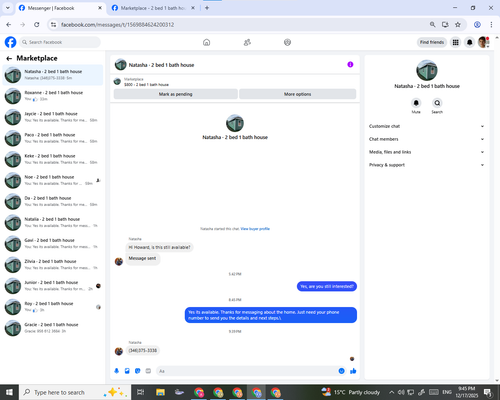
Task: Open the Noe conversation
Action: point(53,180)
